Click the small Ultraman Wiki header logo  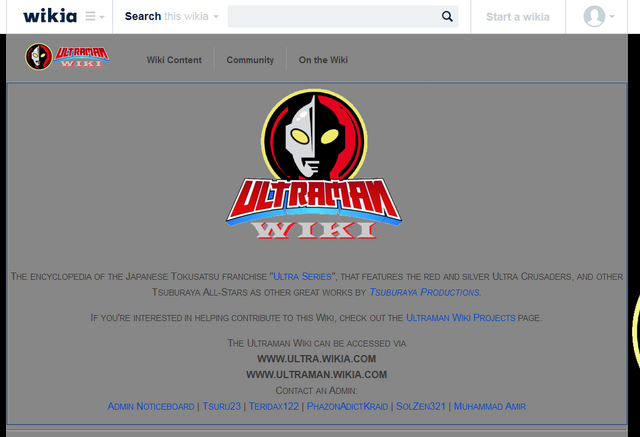(67, 56)
